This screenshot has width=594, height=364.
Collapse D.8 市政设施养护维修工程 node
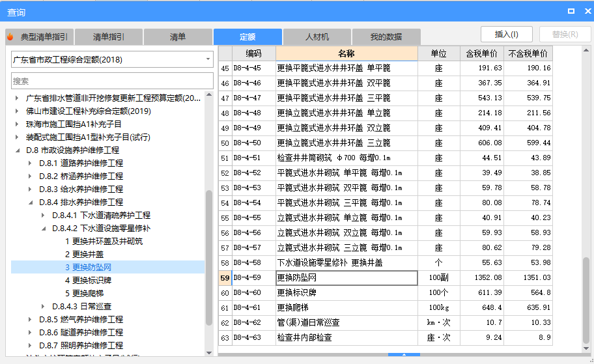[x=18, y=150]
